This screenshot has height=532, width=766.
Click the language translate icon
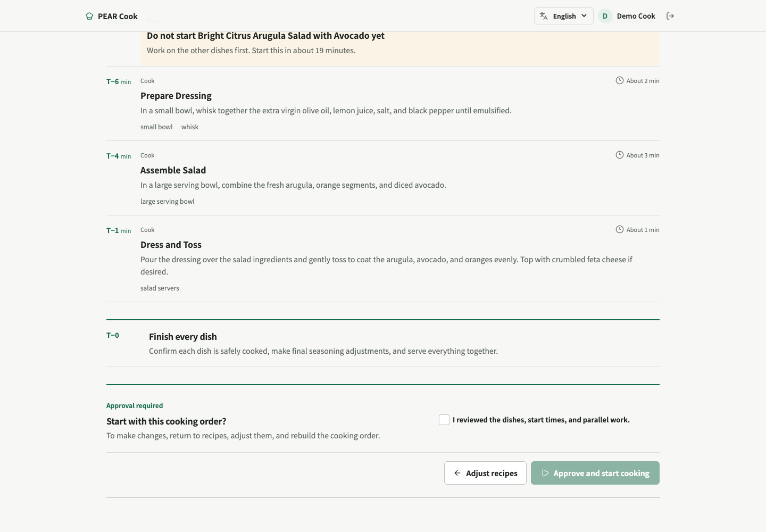[x=544, y=16]
